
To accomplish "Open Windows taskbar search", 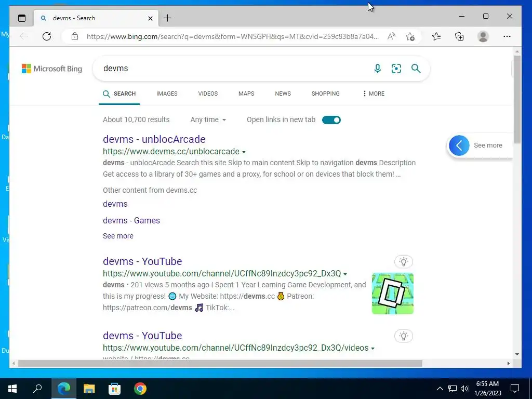I will [37, 389].
